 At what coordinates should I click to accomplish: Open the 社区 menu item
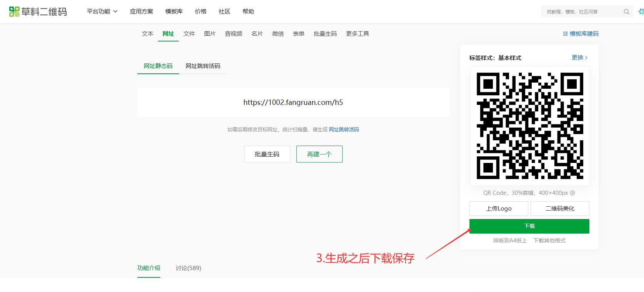pos(225,12)
